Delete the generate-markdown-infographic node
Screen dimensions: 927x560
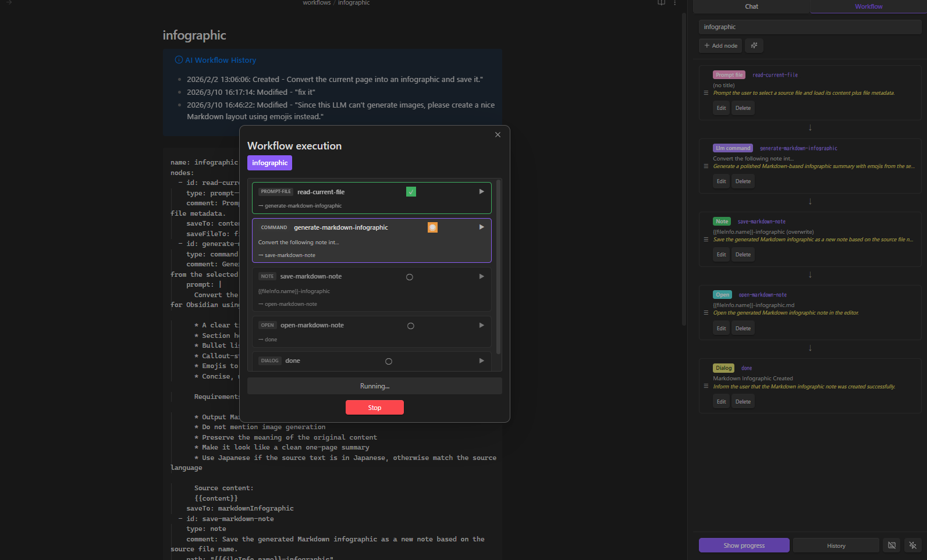coord(743,181)
